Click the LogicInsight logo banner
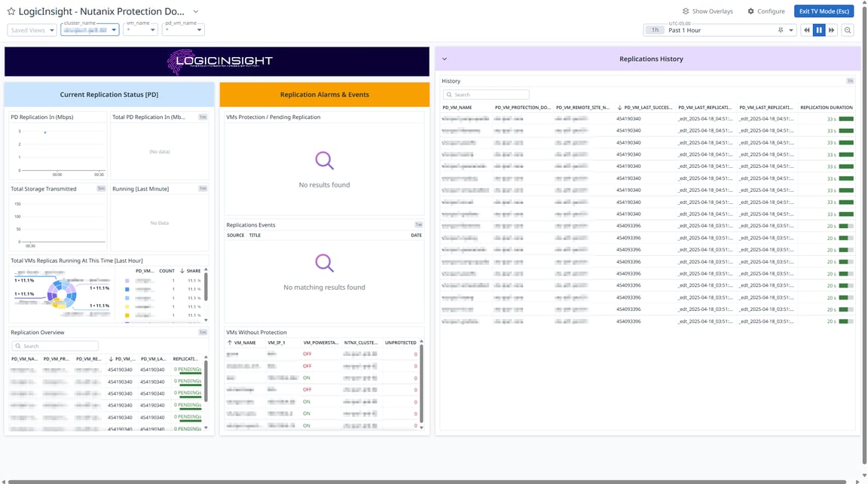Screen dimensions: 868x484 pos(217,62)
